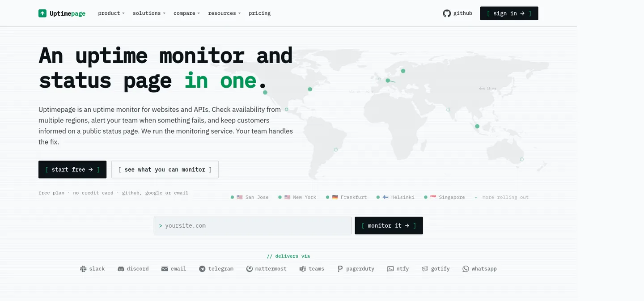644x301 pixels.
Task: Click the sign in button
Action: (x=509, y=13)
